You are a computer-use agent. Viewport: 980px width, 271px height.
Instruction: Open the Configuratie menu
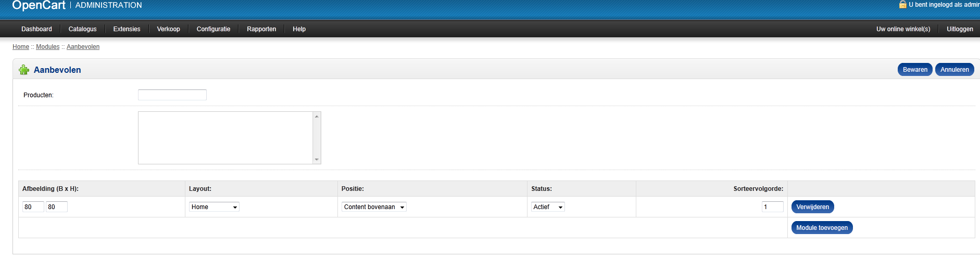tap(213, 29)
